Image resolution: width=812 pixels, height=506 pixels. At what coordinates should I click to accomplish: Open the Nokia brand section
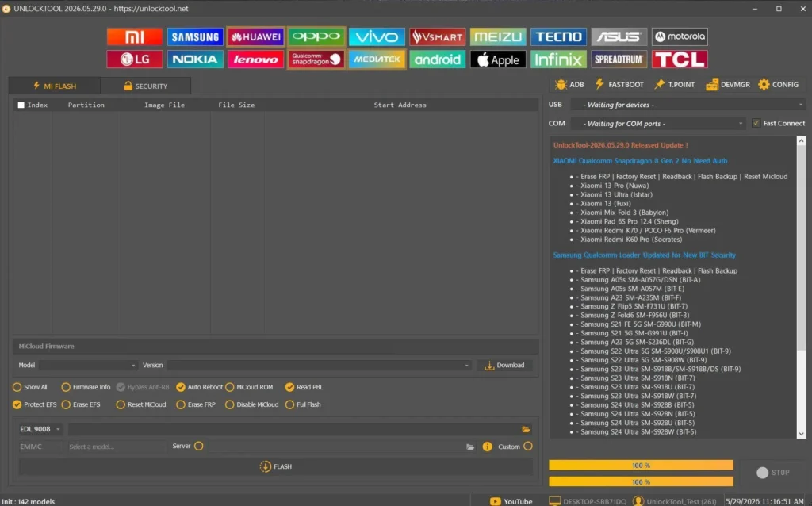(x=195, y=59)
